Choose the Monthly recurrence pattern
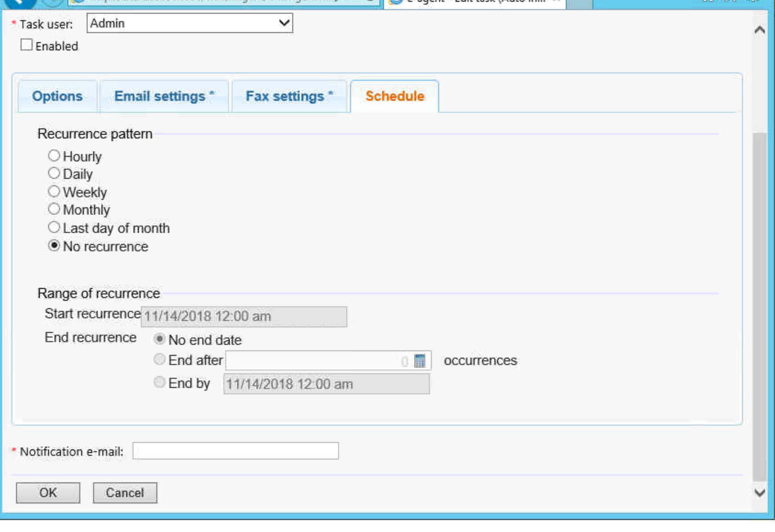 click(54, 209)
